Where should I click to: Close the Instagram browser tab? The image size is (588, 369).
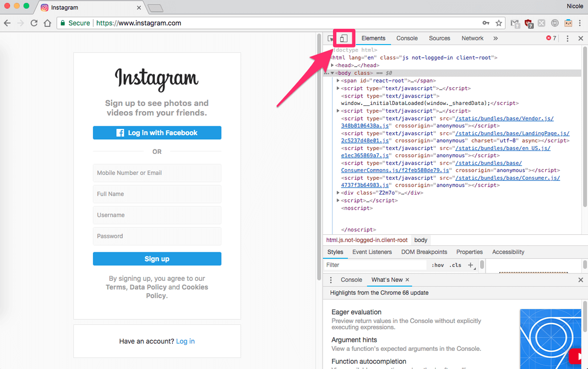pos(139,8)
